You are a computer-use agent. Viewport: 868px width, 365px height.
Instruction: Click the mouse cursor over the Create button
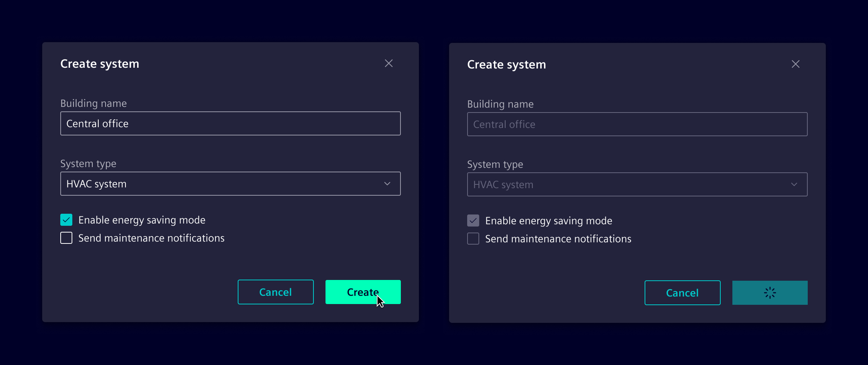pos(381,301)
